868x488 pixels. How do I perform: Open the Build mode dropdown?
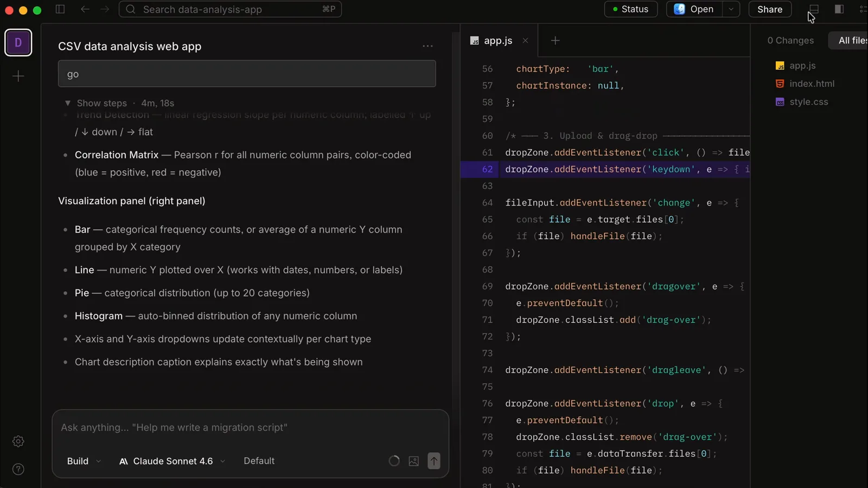pyautogui.click(x=84, y=461)
